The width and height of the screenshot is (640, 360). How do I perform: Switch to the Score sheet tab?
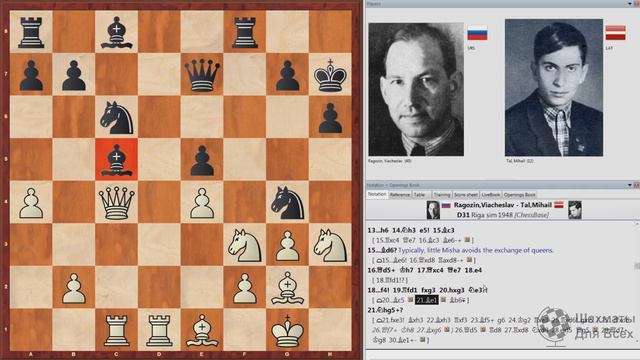pyautogui.click(x=466, y=195)
